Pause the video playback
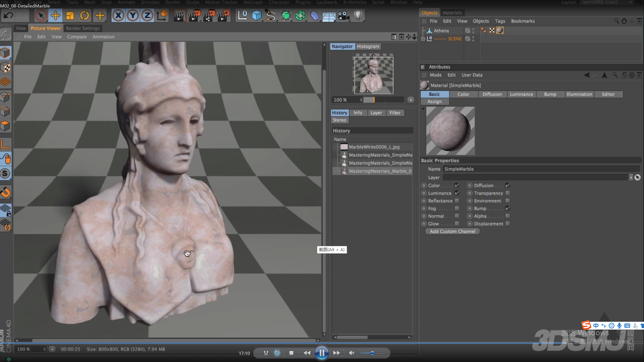Viewport: 644px width, 362px height. click(x=321, y=353)
